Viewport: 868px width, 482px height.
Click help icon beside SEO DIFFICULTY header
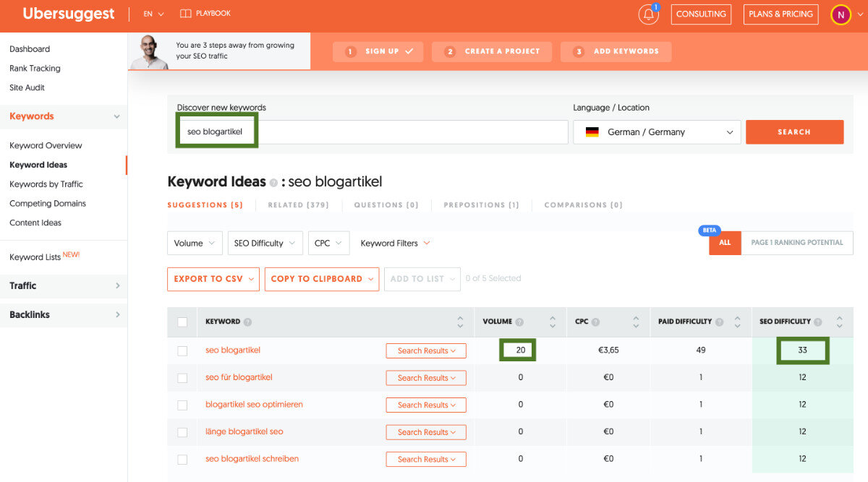(818, 322)
